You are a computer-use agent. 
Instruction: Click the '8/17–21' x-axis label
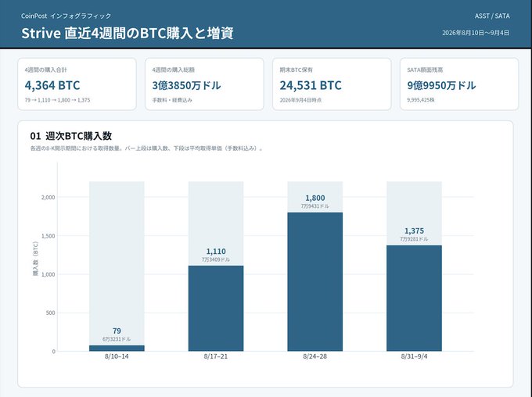[216, 356]
